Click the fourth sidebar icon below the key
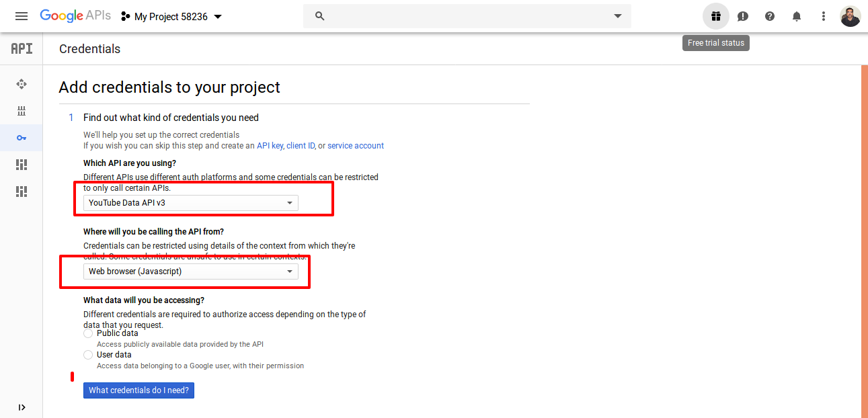 22,165
